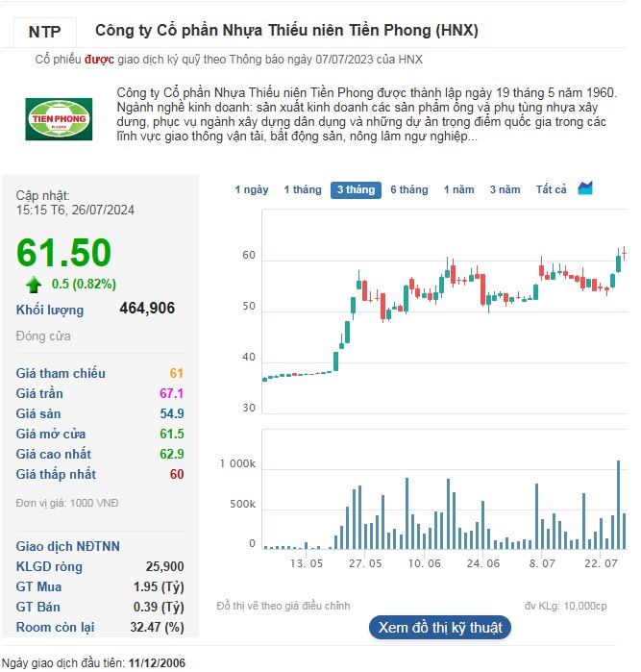Click the Giá tham chiếu label
The height and width of the screenshot is (672, 641).
[x=61, y=373]
